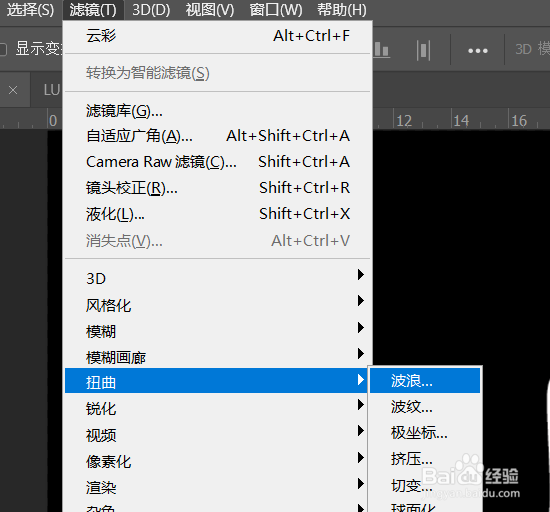This screenshot has width=550, height=512.
Task: Expand the 模糊 submenu
Action: (x=217, y=331)
